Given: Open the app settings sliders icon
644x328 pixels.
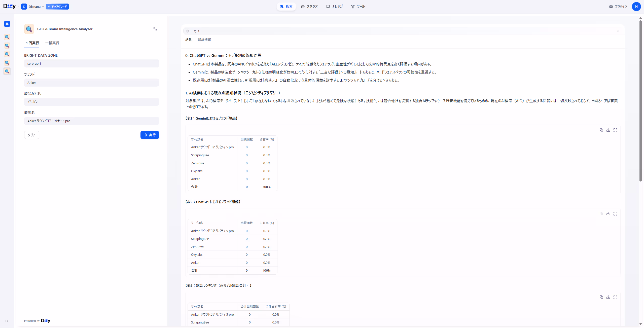Looking at the screenshot, I should click(x=155, y=29).
